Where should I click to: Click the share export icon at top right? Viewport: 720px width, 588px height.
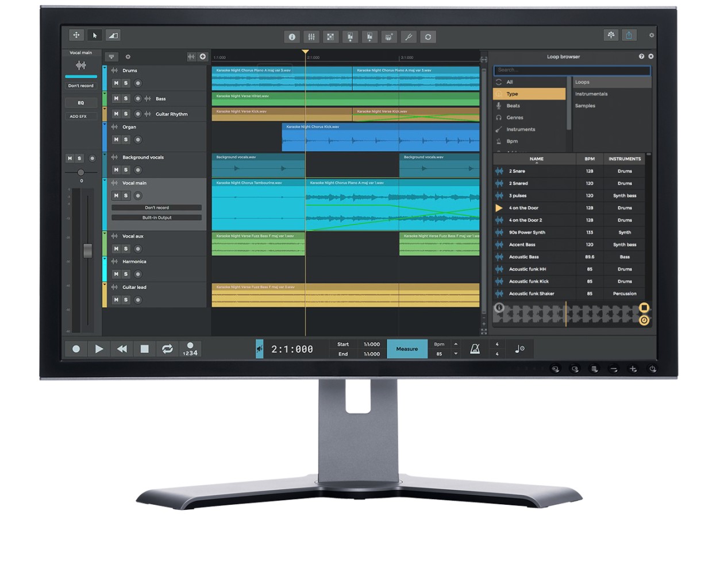[x=629, y=36]
